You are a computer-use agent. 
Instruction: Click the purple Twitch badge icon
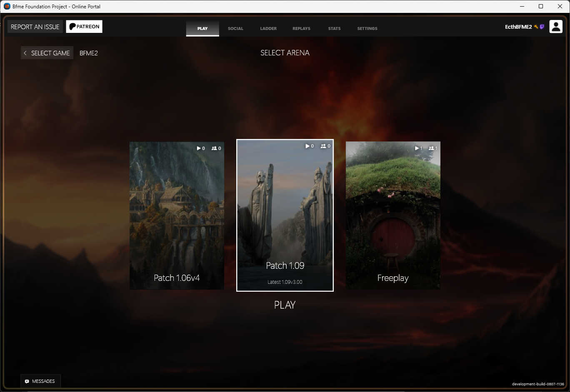542,27
